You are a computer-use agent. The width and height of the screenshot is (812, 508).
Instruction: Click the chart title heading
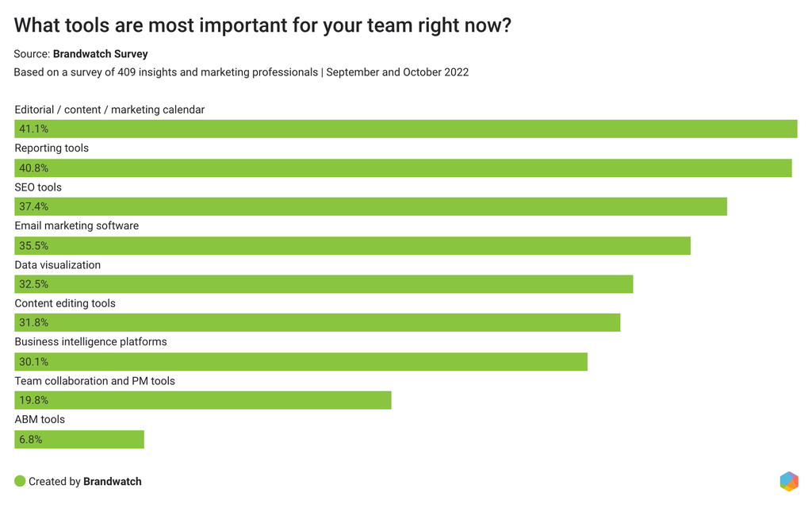(x=262, y=25)
